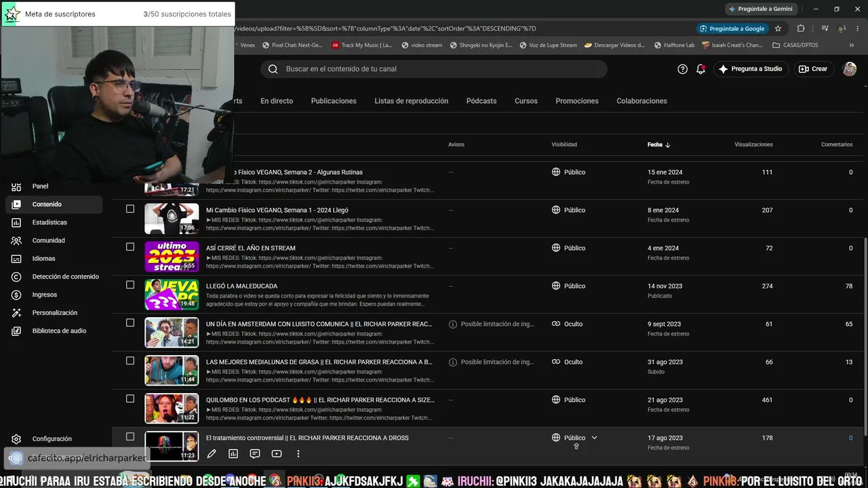
Task: Open comments icon for El tratamiento controversial
Action: [255, 454]
